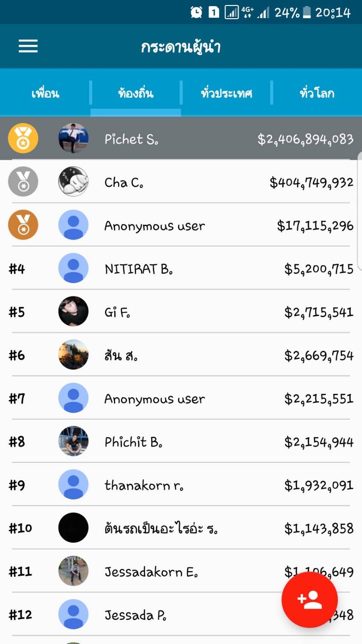This screenshot has width=362, height=644.
Task: Open Phichit B. player entry
Action: tap(181, 441)
